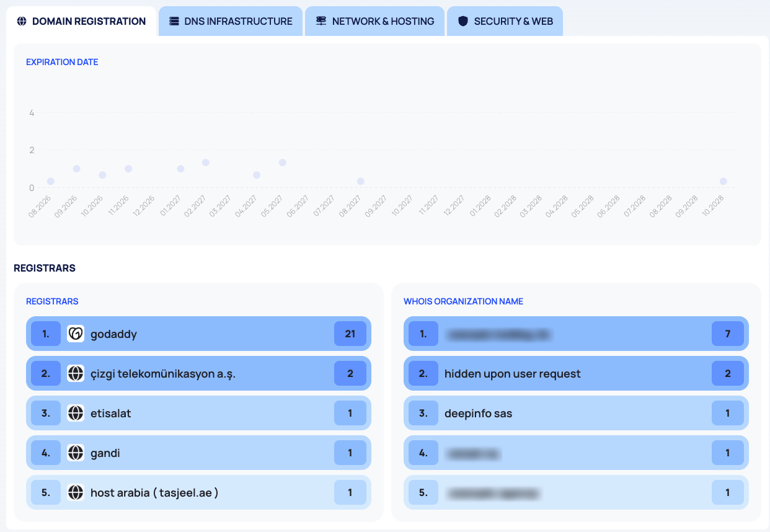The width and height of the screenshot is (770, 532).
Task: Click count badge in host arabia row
Action: [350, 492]
